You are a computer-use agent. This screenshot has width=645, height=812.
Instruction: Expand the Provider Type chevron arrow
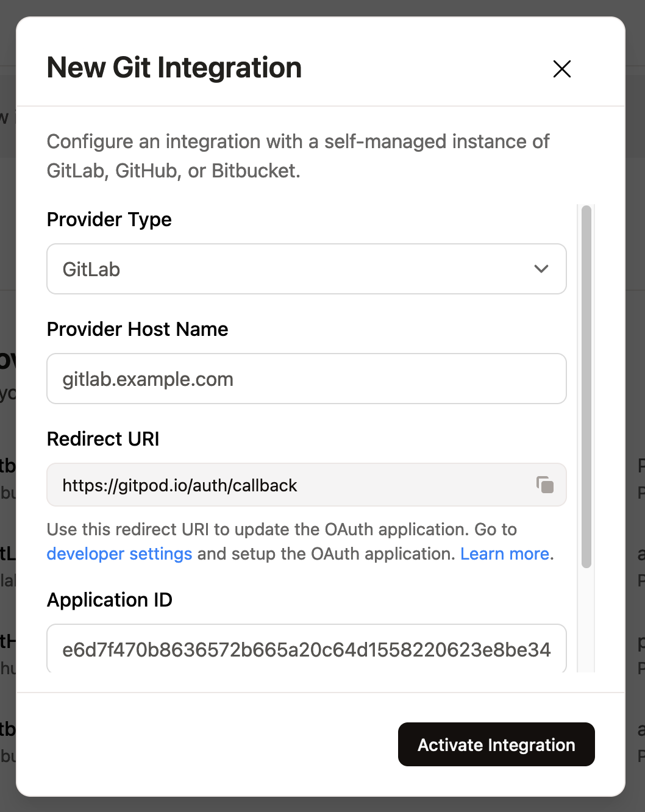click(541, 269)
